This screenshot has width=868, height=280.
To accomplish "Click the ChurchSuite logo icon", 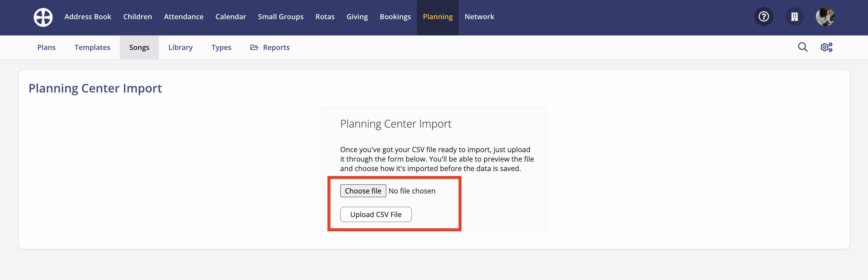I will (43, 17).
